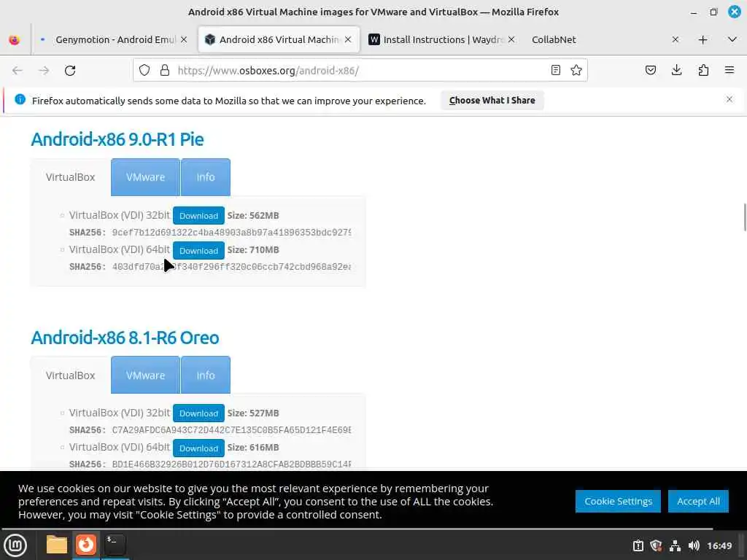The image size is (747, 560).
Task: Open new tab with plus button
Action: (703, 40)
